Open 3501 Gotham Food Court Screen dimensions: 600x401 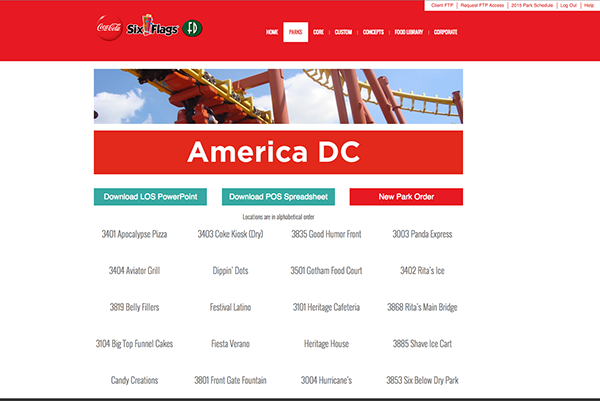click(x=326, y=271)
